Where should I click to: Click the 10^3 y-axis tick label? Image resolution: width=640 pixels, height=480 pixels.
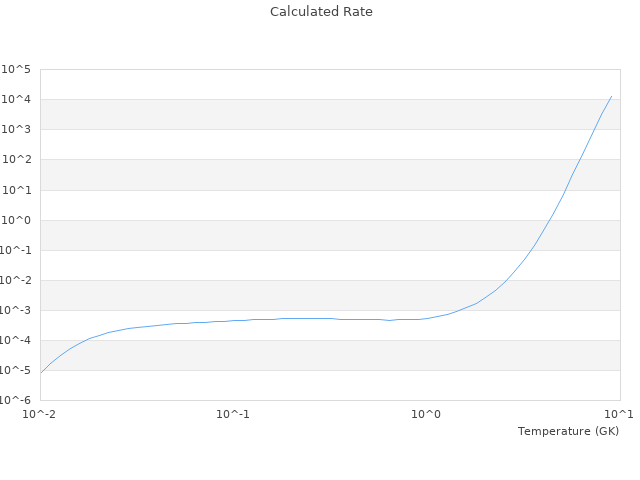point(17,129)
